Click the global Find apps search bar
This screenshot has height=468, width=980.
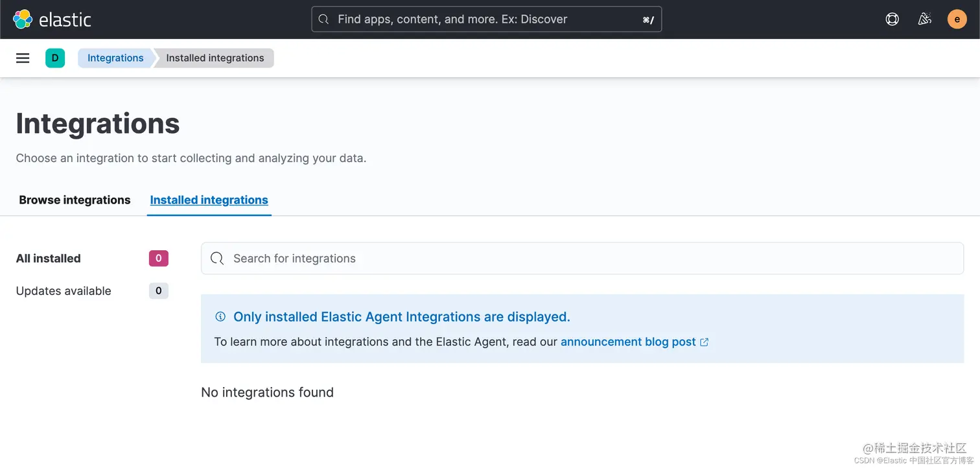point(486,19)
